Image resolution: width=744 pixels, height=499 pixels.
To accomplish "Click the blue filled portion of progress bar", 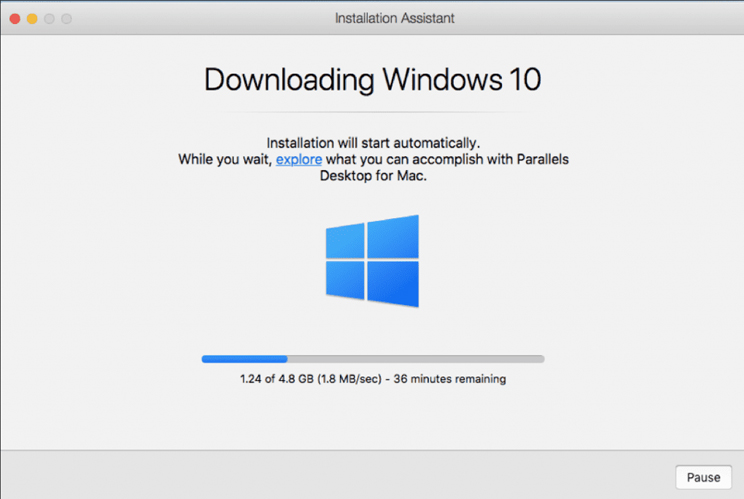I will [x=244, y=358].
